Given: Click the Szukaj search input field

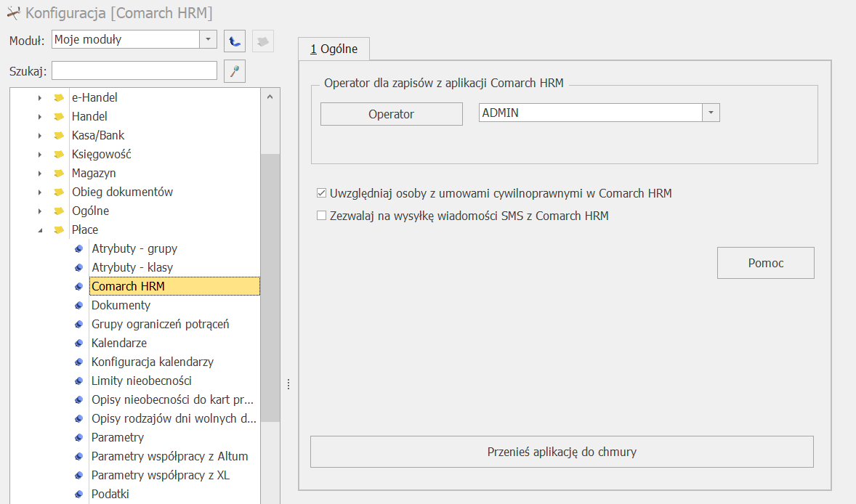Looking at the screenshot, I should pyautogui.click(x=134, y=70).
